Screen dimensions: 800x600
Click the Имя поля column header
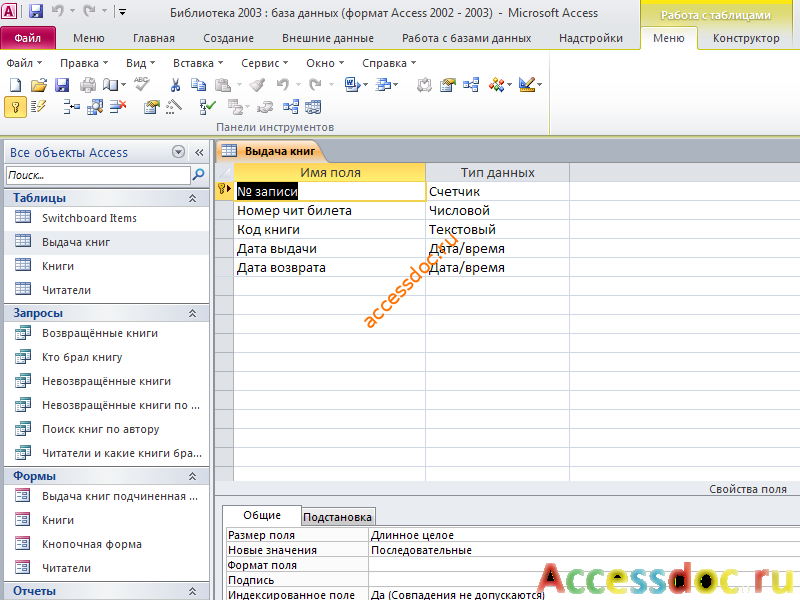coord(330,172)
